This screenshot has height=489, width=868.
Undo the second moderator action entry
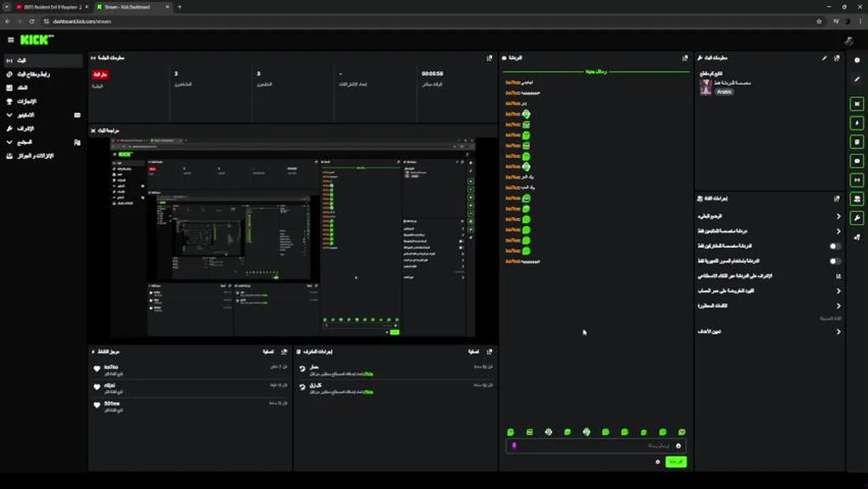(x=302, y=387)
